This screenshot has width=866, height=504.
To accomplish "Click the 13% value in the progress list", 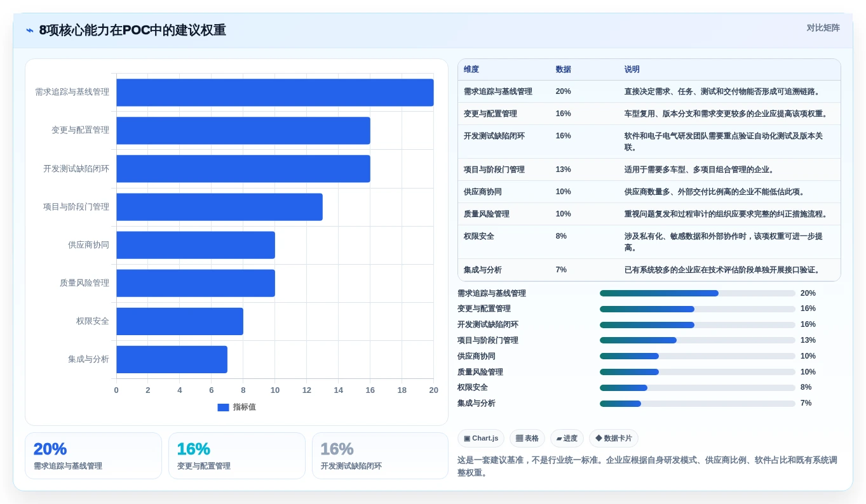I will (x=808, y=340).
